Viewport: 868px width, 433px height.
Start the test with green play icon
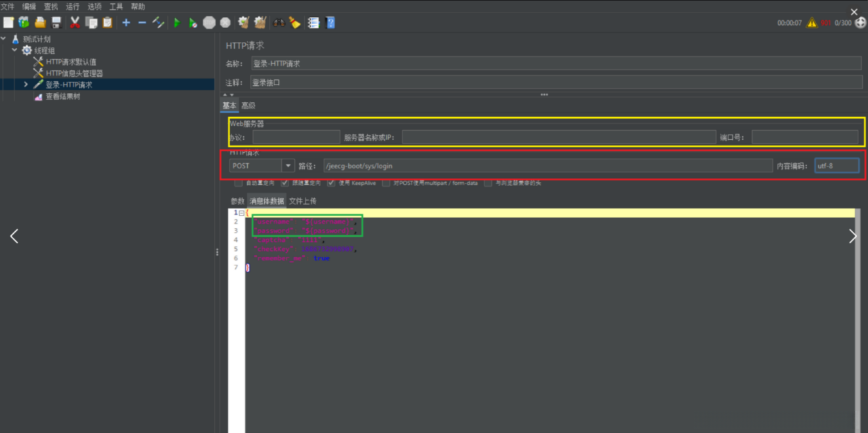click(177, 23)
